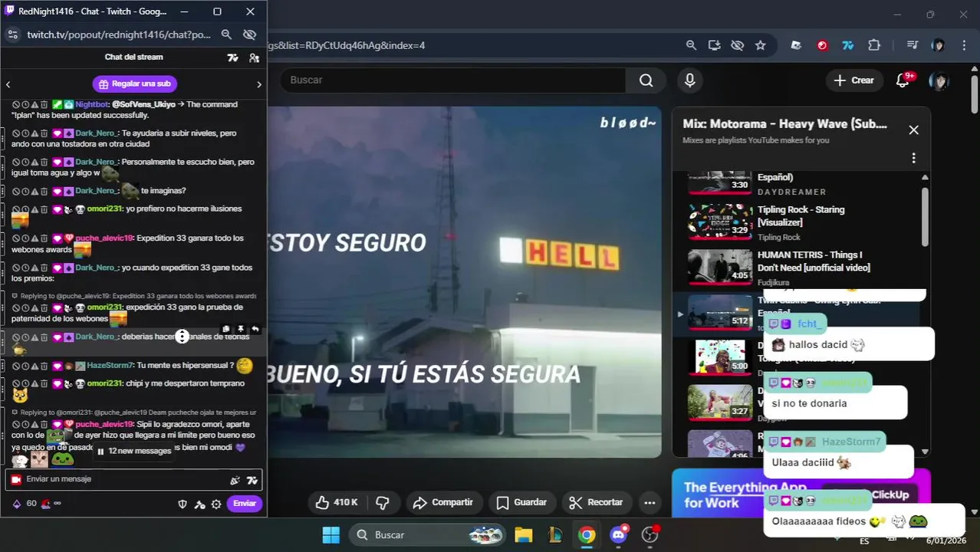Copy the highlighted Dark_Nero_ message
The width and height of the screenshot is (980, 552).
pos(225,329)
